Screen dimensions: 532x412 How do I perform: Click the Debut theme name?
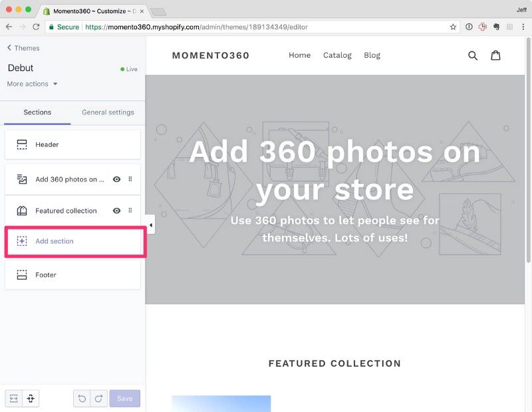[21, 68]
